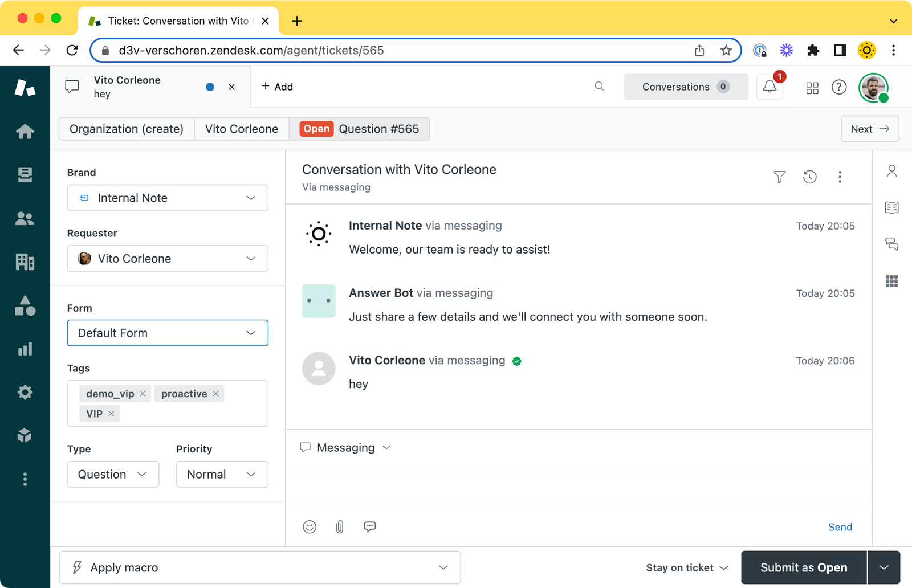Open the search icon in the top bar
The width and height of the screenshot is (912, 588).
(599, 87)
